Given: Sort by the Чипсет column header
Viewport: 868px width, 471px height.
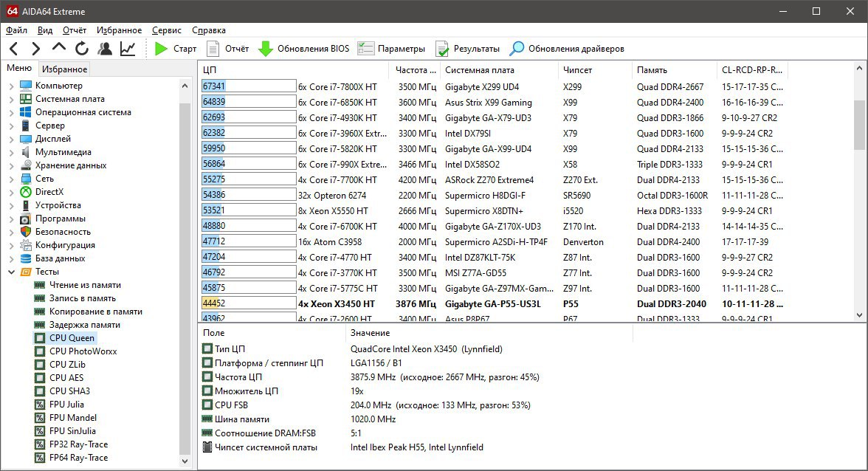Looking at the screenshot, I should [x=596, y=70].
